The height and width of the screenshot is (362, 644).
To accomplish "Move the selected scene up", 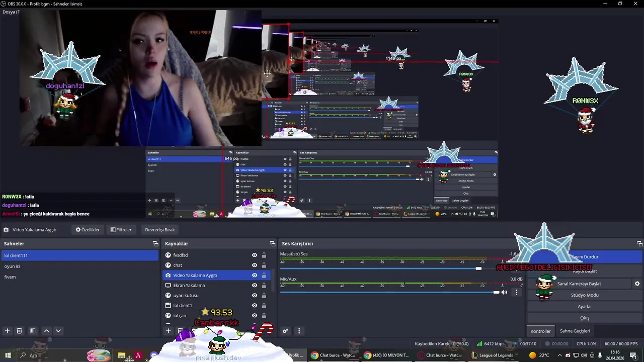I will pos(46,331).
